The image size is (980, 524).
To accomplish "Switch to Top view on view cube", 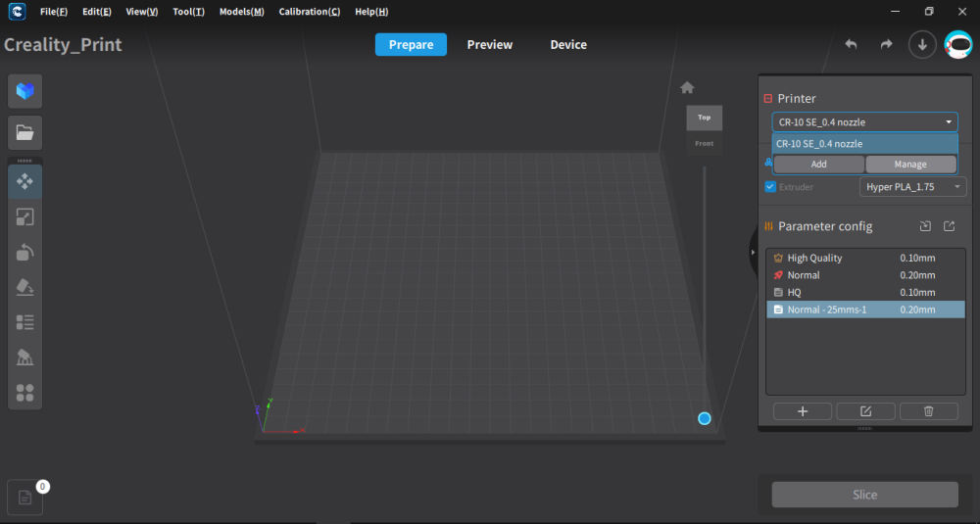I will point(705,118).
